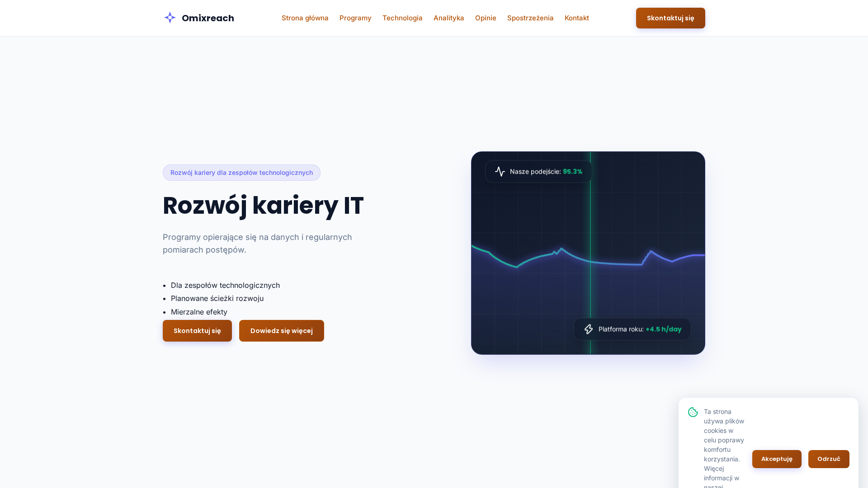Click the header Skontaktuj się button
Screen dimensions: 868x488
click(670, 18)
